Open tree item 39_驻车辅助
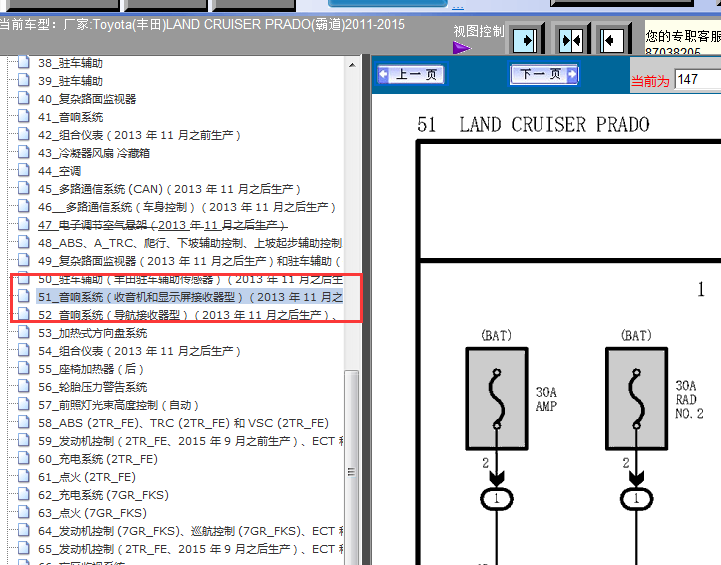 [x=70, y=81]
